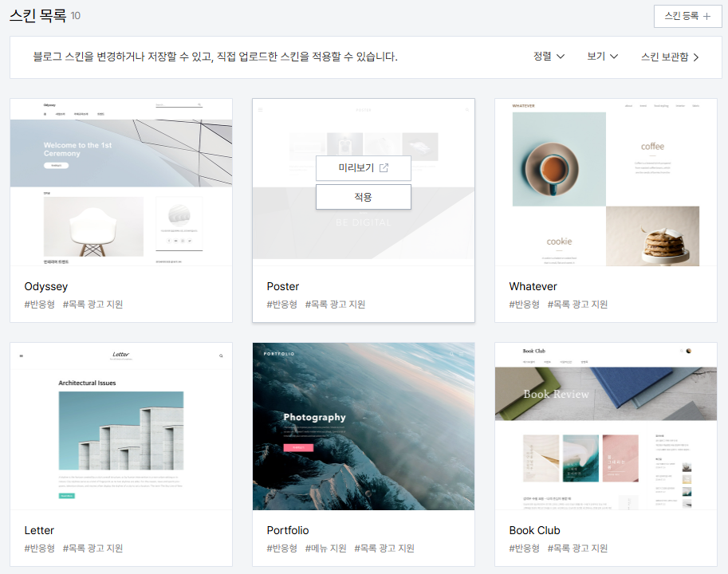Click #반응형 tag under Odyssey
This screenshot has height=574, width=728.
39,305
